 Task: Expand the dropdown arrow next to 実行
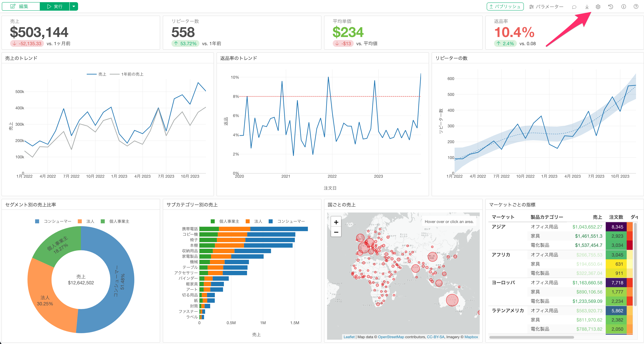[74, 6]
